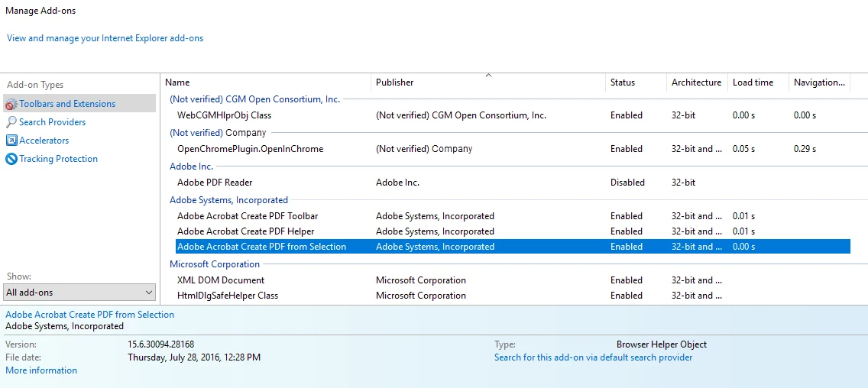Image resolution: width=868 pixels, height=388 pixels.
Task: Click the file date Thursday, July 28, 2016
Action: pos(194,357)
